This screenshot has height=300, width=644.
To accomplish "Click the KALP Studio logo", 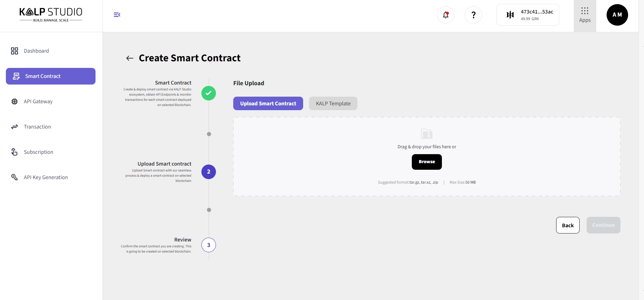I will coord(51,15).
